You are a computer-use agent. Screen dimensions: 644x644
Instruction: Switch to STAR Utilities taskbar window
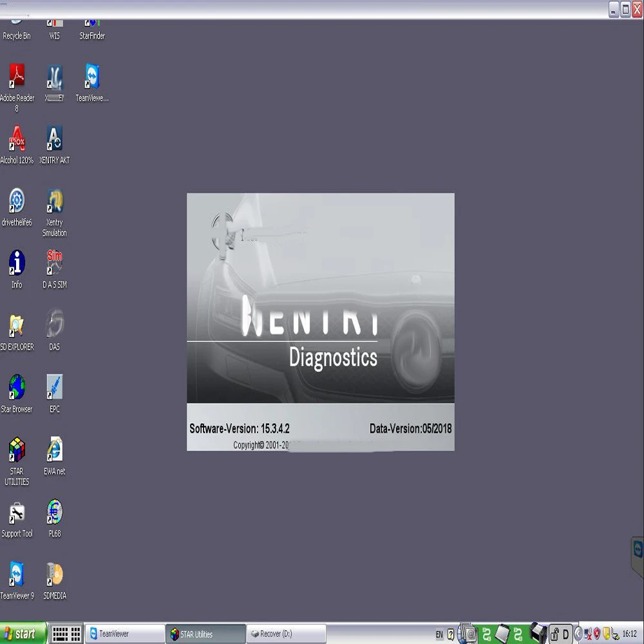pos(205,634)
